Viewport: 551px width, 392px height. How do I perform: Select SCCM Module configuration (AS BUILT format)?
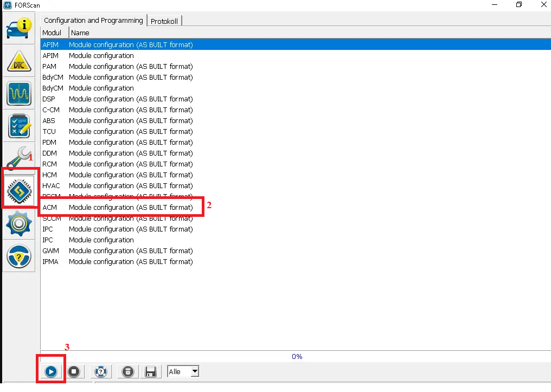point(296,219)
